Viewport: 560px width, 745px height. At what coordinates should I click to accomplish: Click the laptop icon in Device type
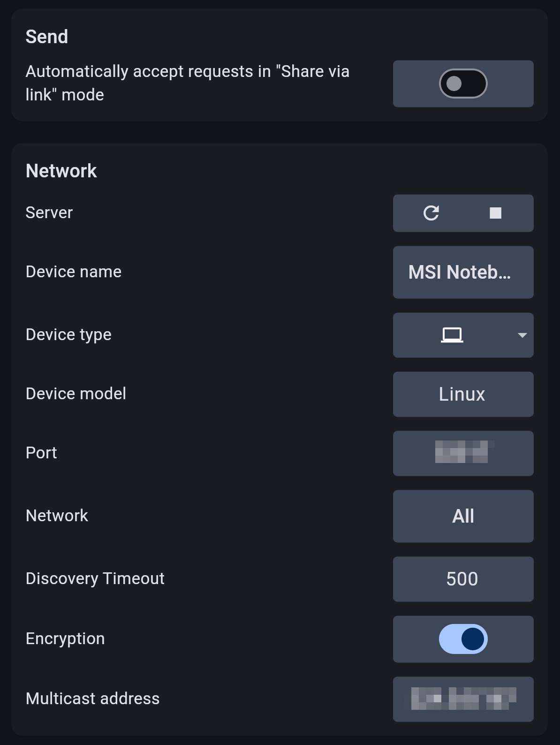(452, 335)
